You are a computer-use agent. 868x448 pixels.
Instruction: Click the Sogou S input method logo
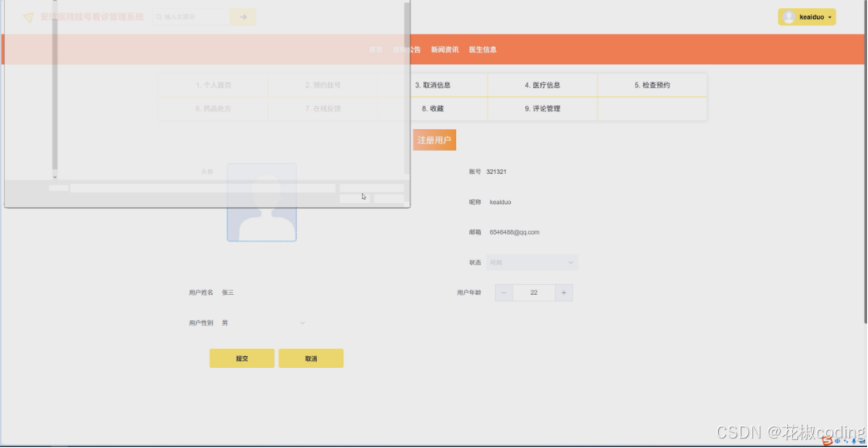click(x=827, y=441)
